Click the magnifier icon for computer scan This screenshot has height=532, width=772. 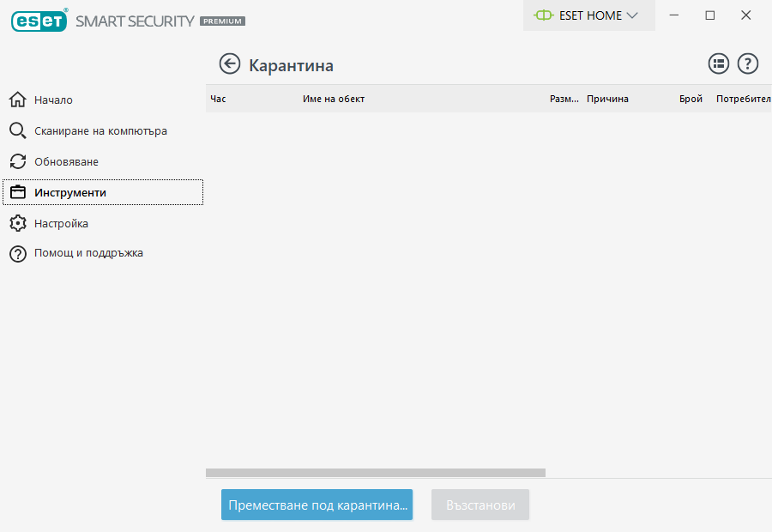[x=18, y=130]
